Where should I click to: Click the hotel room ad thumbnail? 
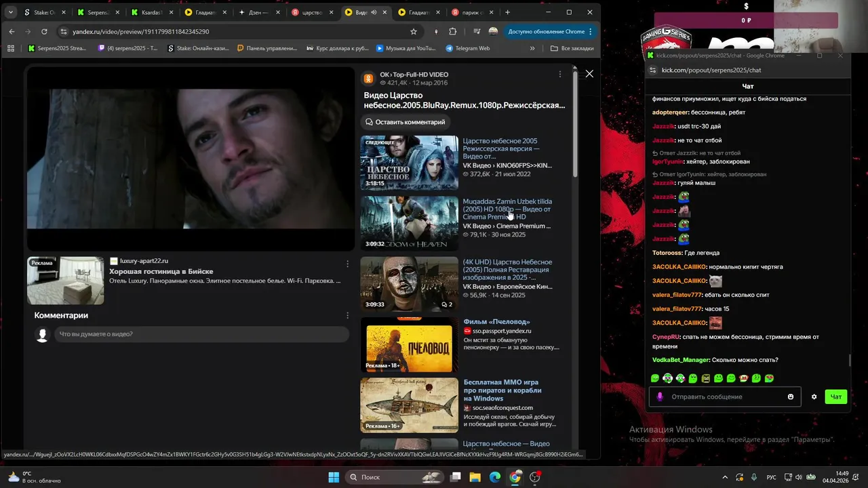[x=66, y=281]
